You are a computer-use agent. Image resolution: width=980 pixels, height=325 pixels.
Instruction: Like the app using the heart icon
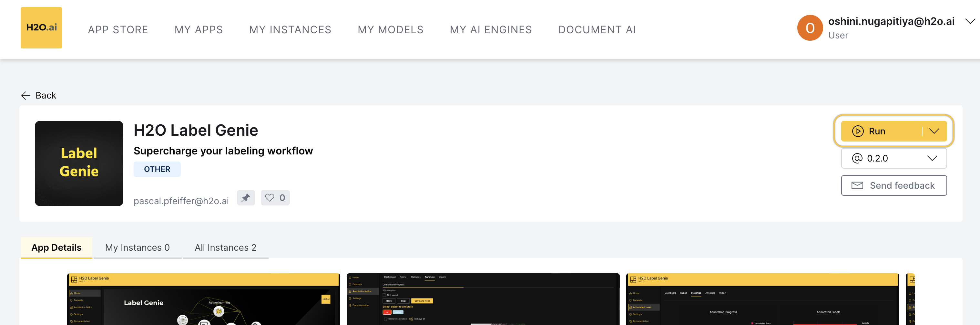pos(270,197)
